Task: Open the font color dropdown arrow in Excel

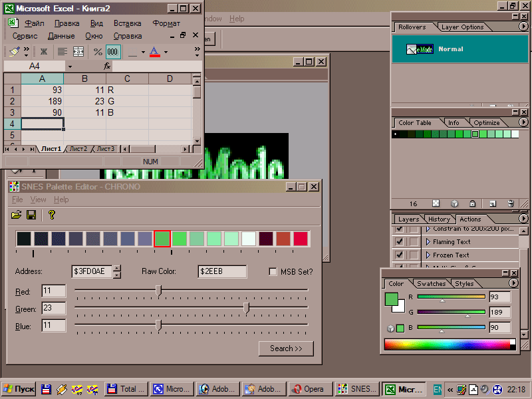Action: coord(166,52)
